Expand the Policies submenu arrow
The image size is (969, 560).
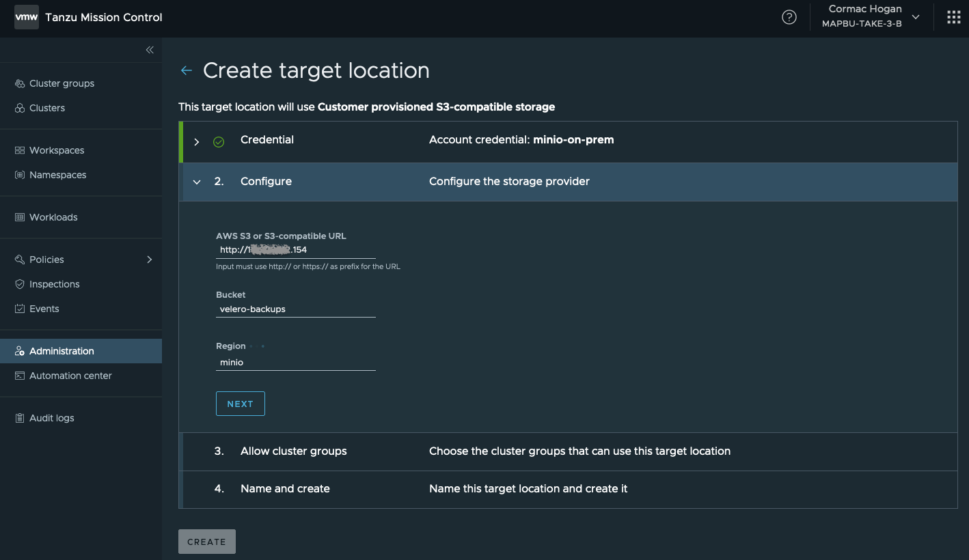tap(150, 260)
